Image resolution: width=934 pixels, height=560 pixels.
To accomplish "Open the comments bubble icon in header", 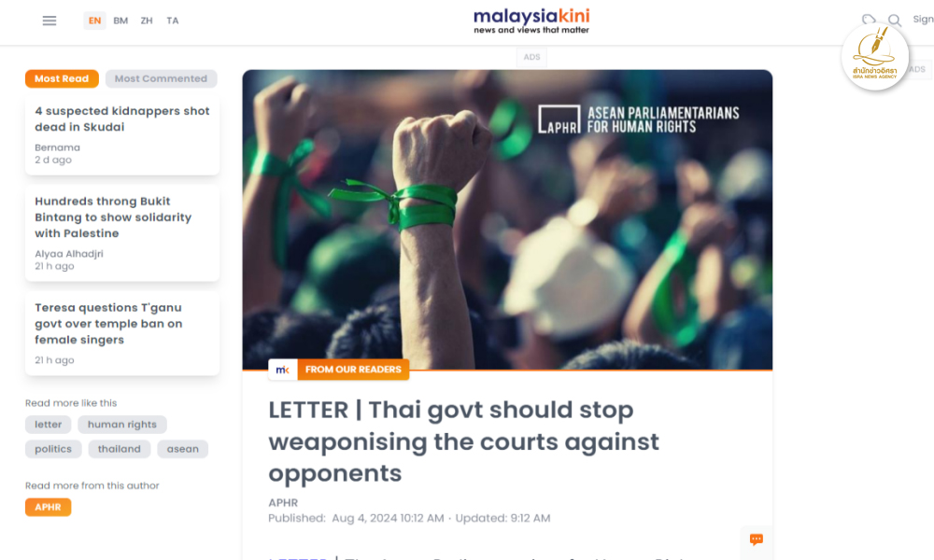I will click(x=869, y=20).
